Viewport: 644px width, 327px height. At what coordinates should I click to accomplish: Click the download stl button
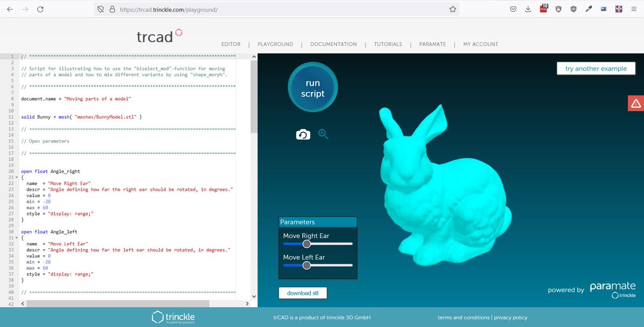303,293
